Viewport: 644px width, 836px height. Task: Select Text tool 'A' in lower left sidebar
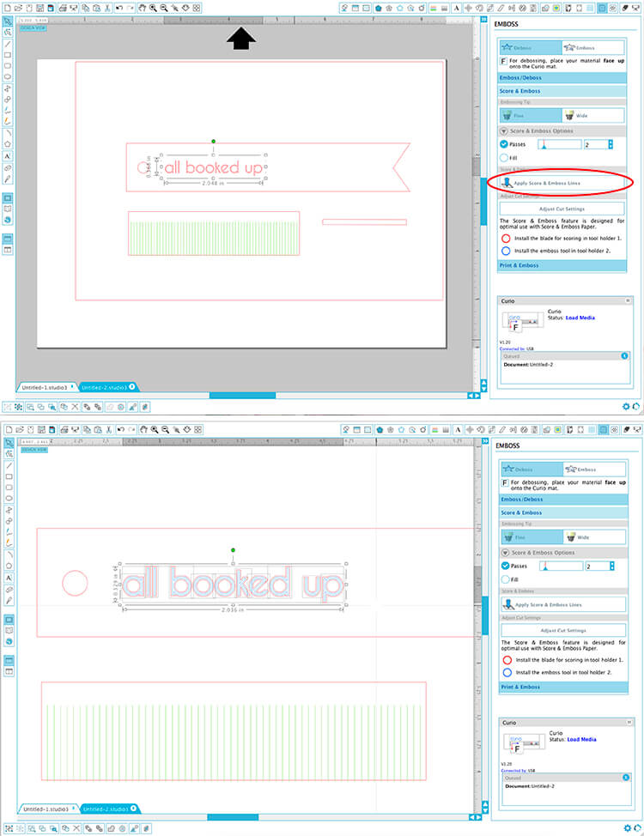pos(9,578)
